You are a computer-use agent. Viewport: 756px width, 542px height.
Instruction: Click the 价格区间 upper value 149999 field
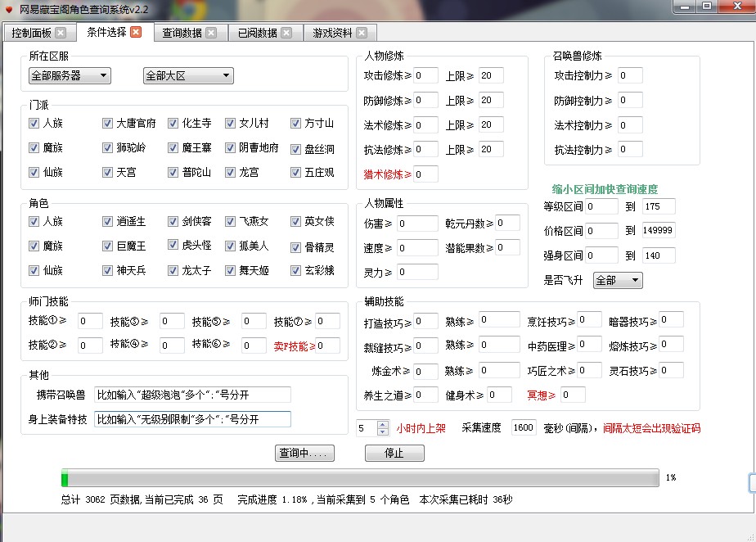pos(659,231)
